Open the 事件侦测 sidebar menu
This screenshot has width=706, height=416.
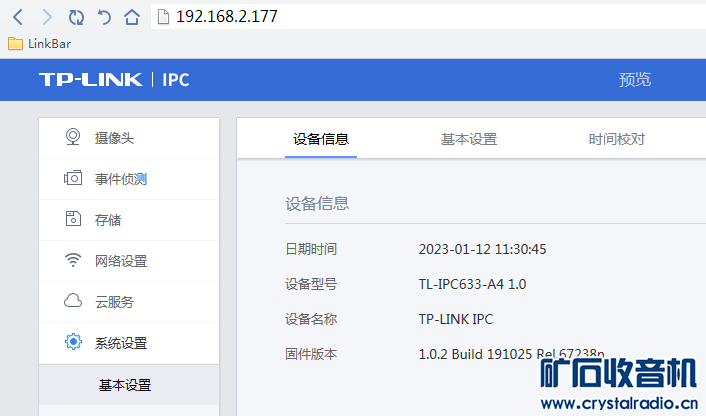129,179
